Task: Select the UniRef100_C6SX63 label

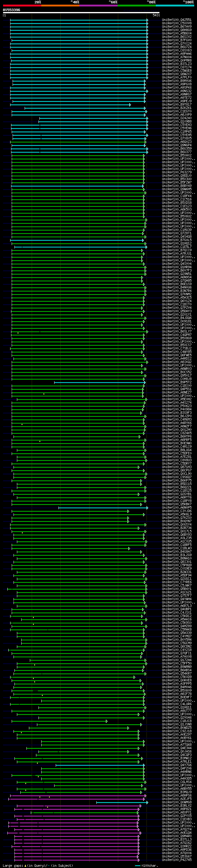Action: pyautogui.click(x=176, y=50)
